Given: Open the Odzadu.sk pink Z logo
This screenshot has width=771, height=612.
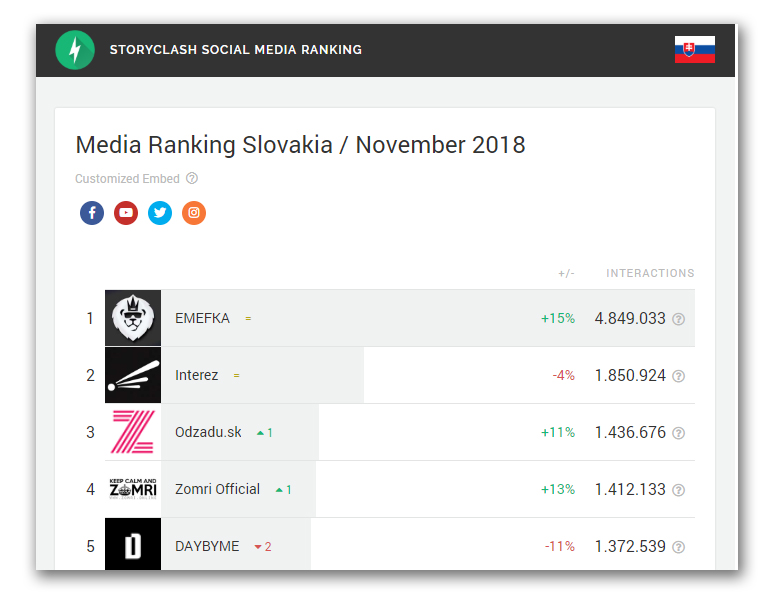Looking at the screenshot, I should click(133, 432).
